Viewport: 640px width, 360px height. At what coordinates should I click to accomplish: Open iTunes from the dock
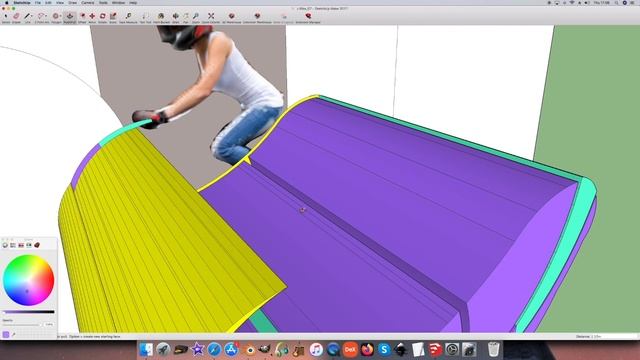(316, 350)
